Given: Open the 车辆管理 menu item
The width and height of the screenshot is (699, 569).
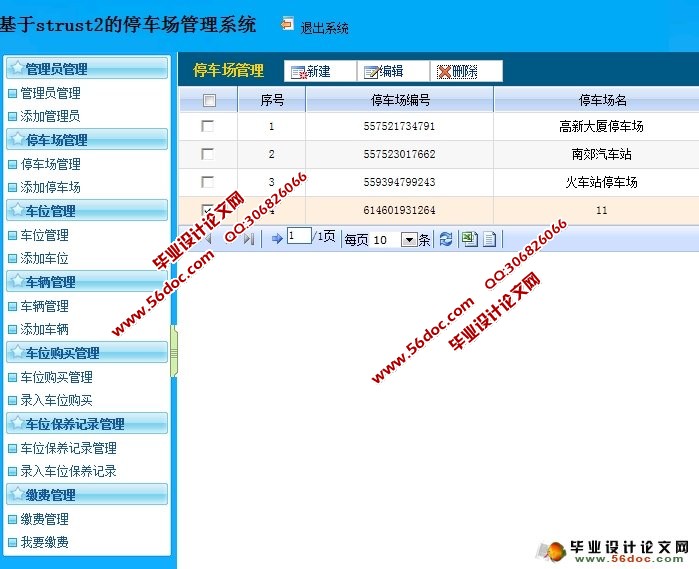Looking at the screenshot, I should pos(45,306).
